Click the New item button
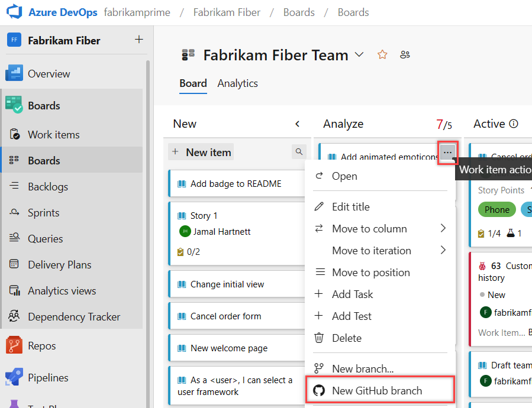Viewport: 532px width, 408px height. click(201, 151)
